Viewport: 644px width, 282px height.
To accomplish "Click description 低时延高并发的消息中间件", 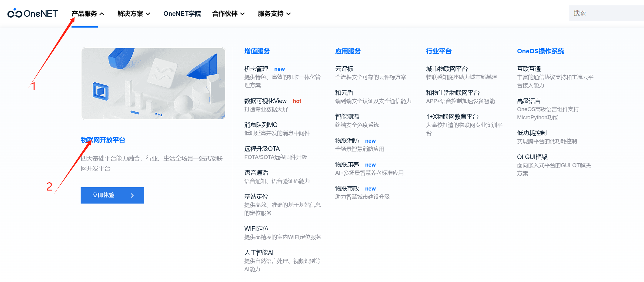I will pos(277,133).
